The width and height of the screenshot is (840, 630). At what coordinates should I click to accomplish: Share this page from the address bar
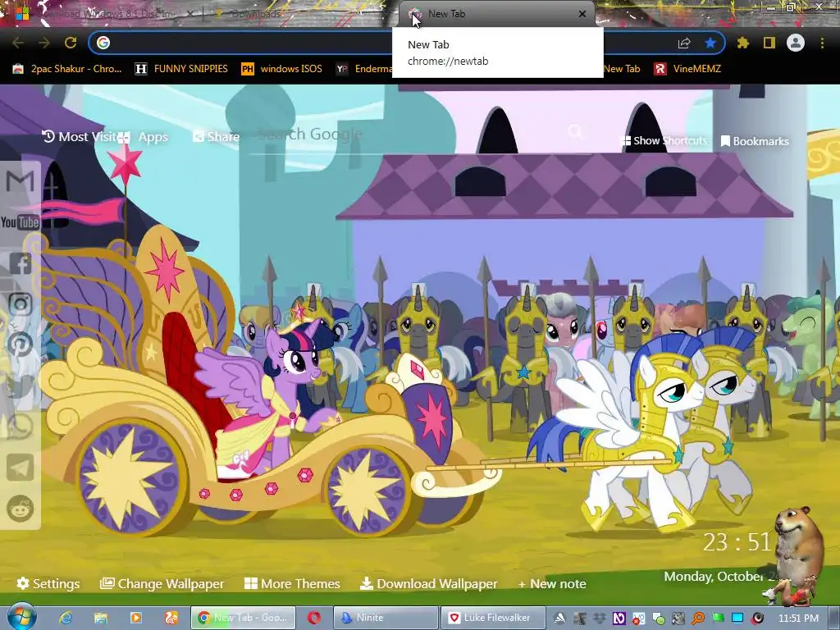point(684,43)
